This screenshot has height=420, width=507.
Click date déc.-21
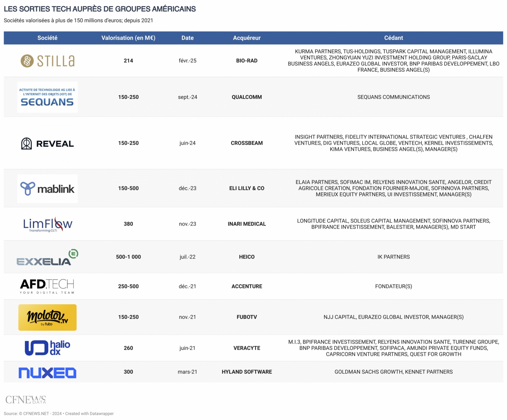pos(188,286)
